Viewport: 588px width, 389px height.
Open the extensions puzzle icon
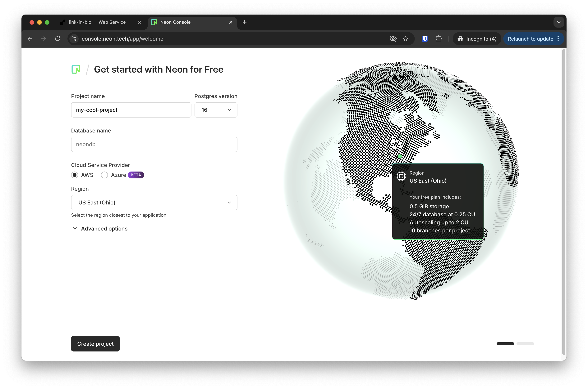[x=439, y=39]
